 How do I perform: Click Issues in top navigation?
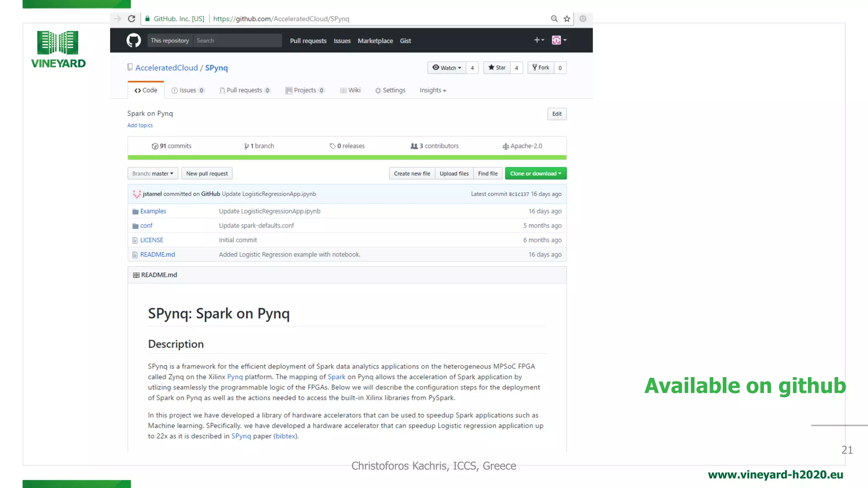point(342,41)
